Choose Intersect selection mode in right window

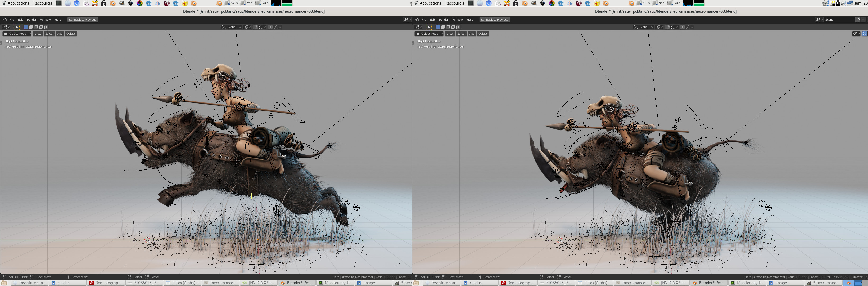458,27
